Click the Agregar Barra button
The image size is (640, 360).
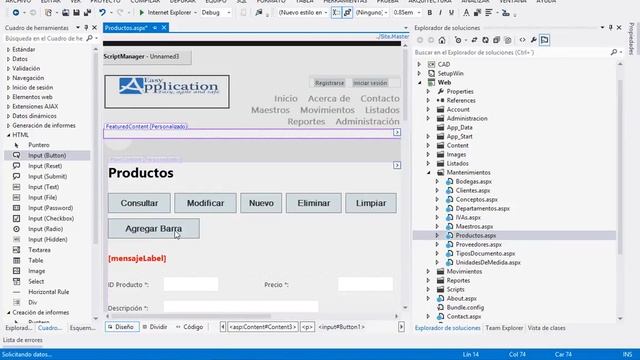click(x=154, y=229)
